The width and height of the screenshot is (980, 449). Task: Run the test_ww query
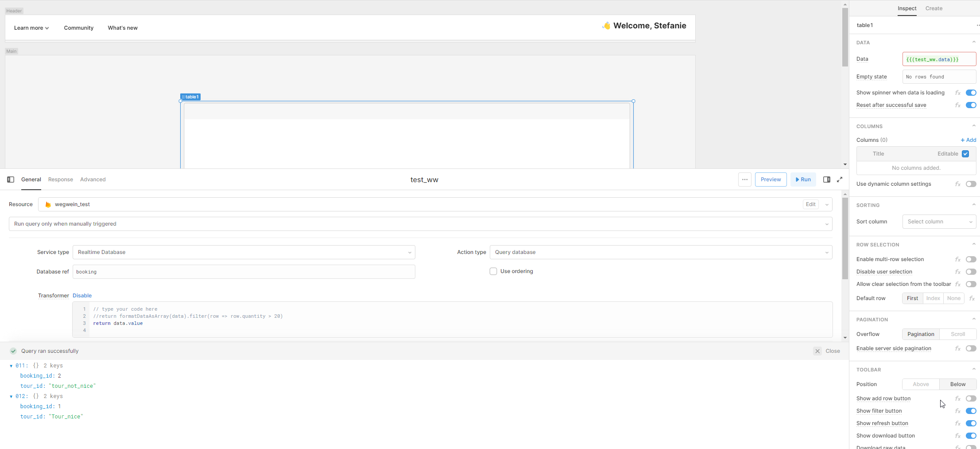(x=803, y=180)
